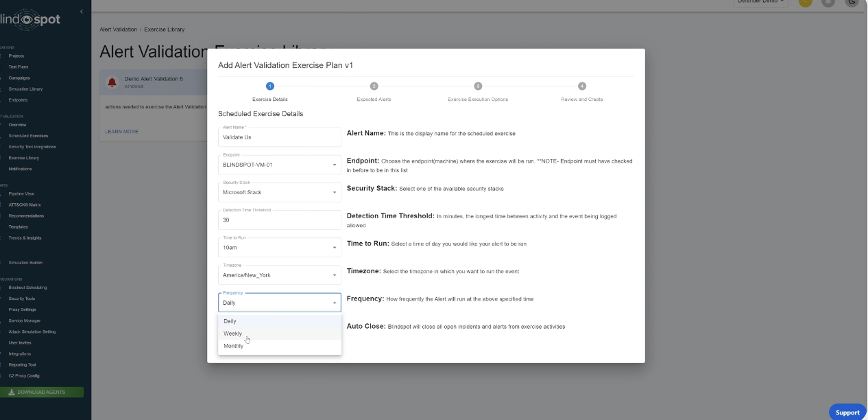Collapse the sidebar with the chevron arrow
The width and height of the screenshot is (868, 420).
coord(82,12)
